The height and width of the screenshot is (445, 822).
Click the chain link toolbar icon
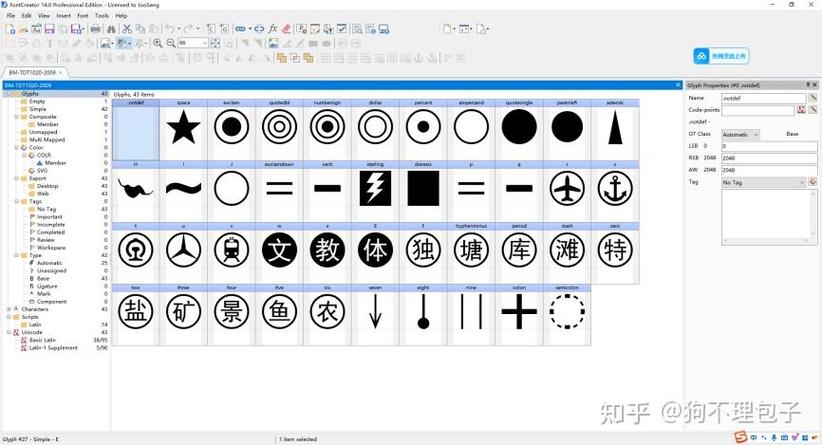tap(240, 29)
